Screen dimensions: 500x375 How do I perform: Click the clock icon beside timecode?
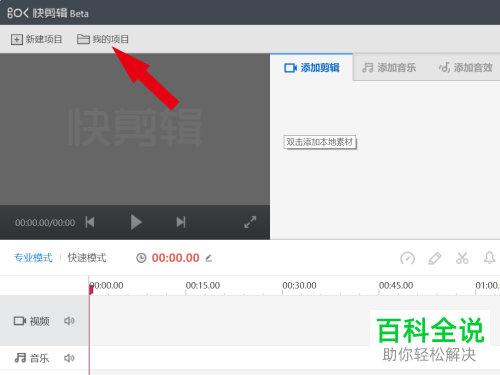pyautogui.click(x=141, y=258)
